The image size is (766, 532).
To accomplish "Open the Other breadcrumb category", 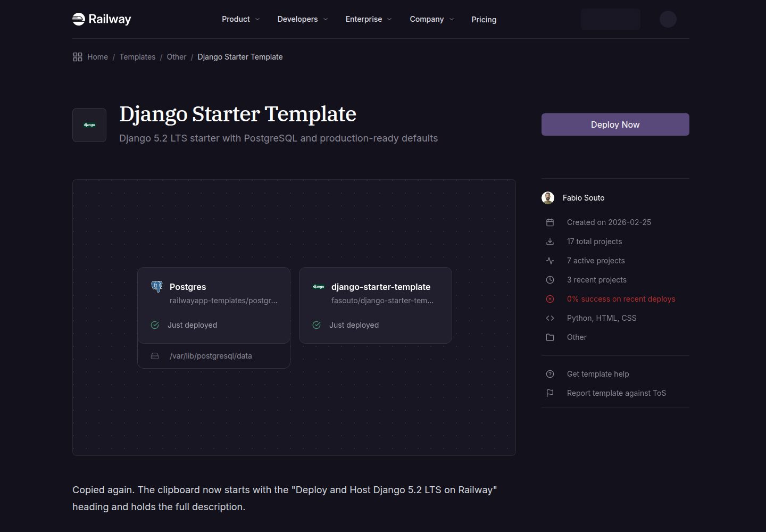I will (177, 57).
